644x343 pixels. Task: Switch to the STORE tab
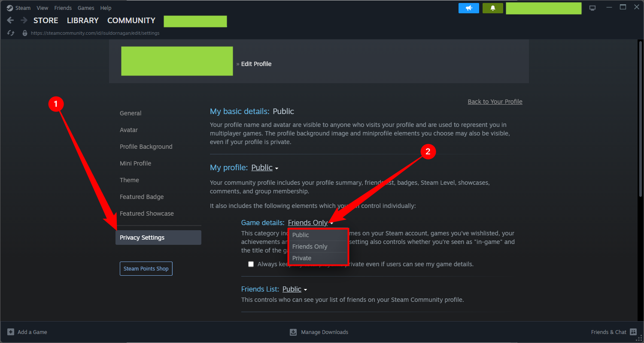[x=46, y=20]
